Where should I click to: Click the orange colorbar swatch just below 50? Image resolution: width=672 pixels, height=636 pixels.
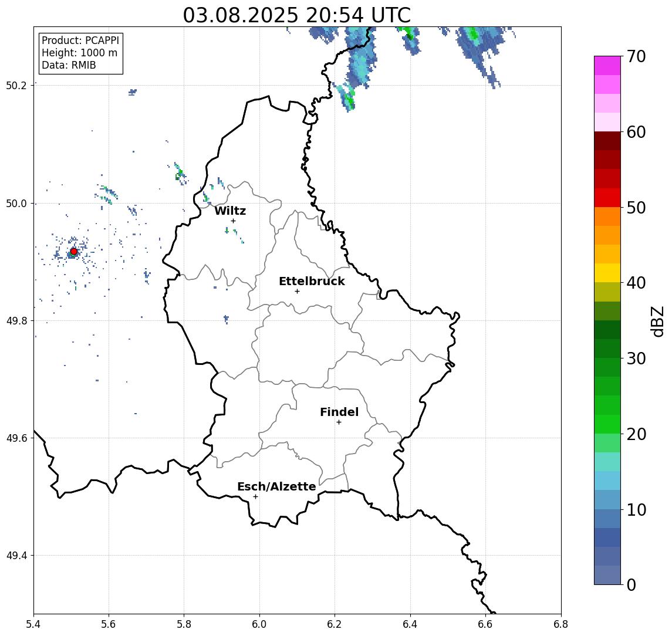(607, 216)
